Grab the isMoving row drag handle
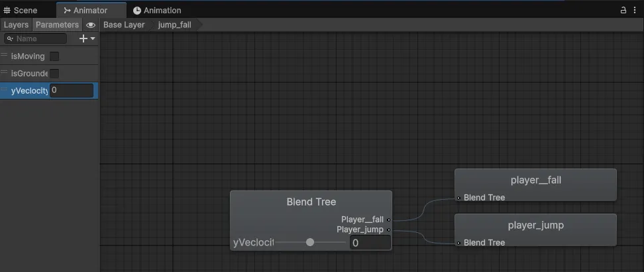This screenshot has height=272, width=644. [x=4, y=54]
